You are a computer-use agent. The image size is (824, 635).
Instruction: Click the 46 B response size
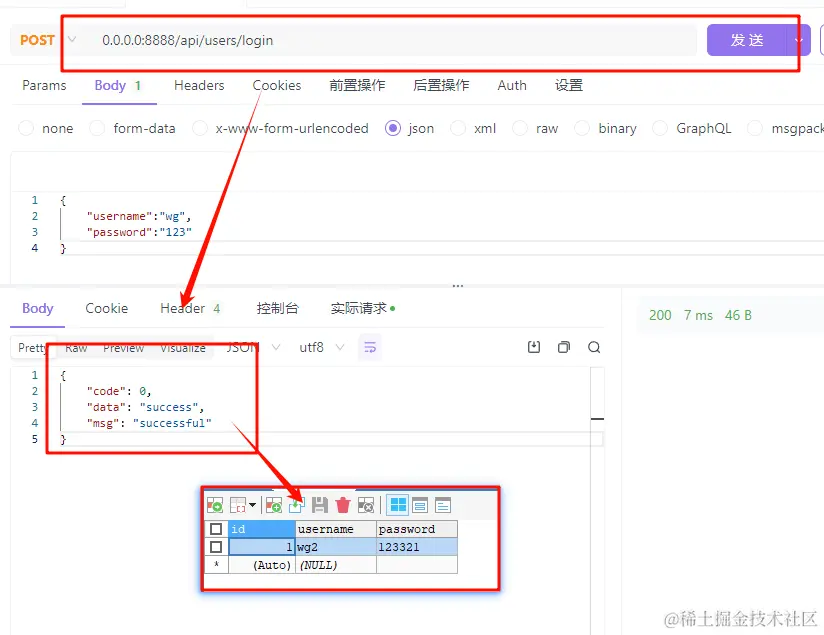click(x=738, y=315)
